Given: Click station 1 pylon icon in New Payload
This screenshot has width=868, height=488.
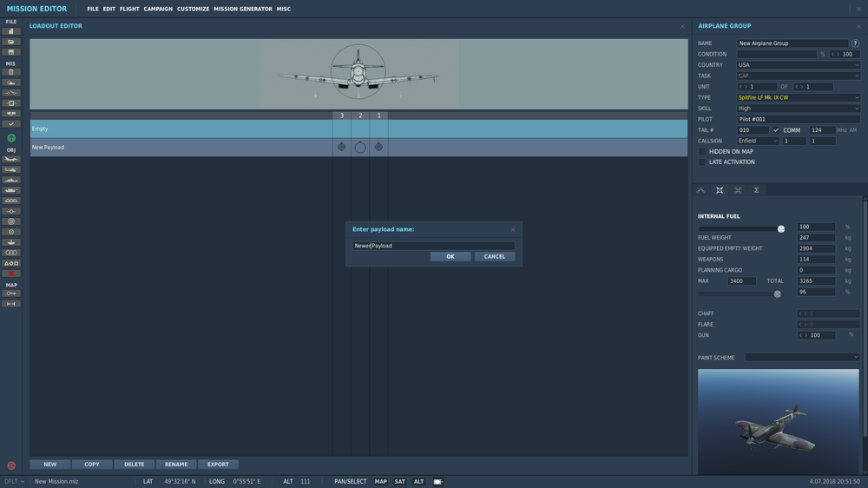Looking at the screenshot, I should click(x=378, y=147).
